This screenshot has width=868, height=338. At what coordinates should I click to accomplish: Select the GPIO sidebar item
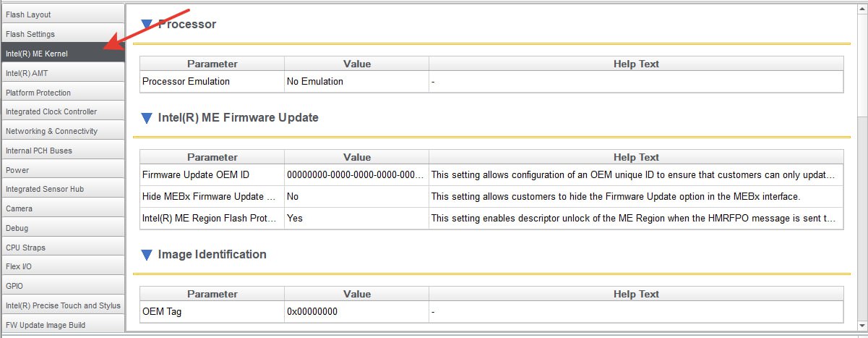[x=62, y=286]
